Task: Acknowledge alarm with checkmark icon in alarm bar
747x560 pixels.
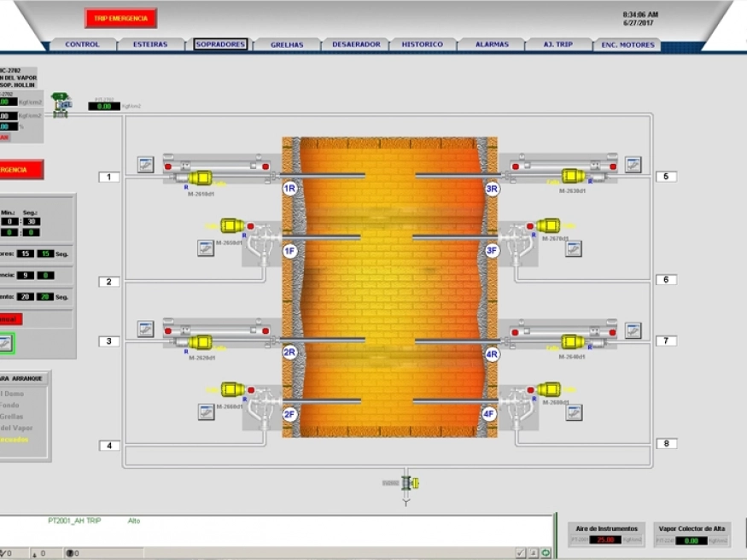Action: (x=521, y=553)
